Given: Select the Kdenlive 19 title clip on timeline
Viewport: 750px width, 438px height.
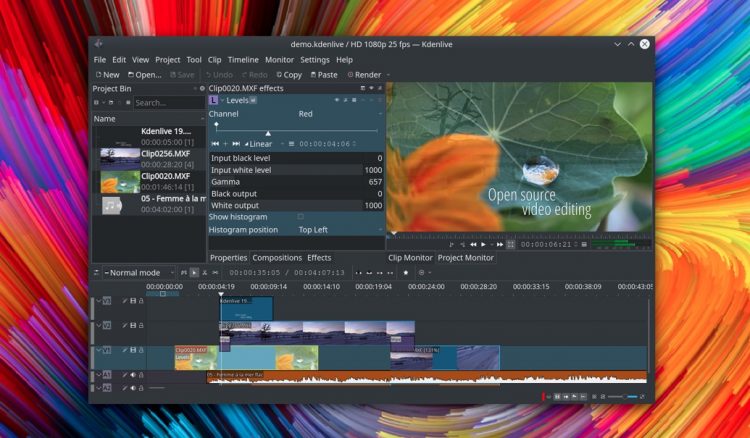Looking at the screenshot, I should [x=246, y=308].
